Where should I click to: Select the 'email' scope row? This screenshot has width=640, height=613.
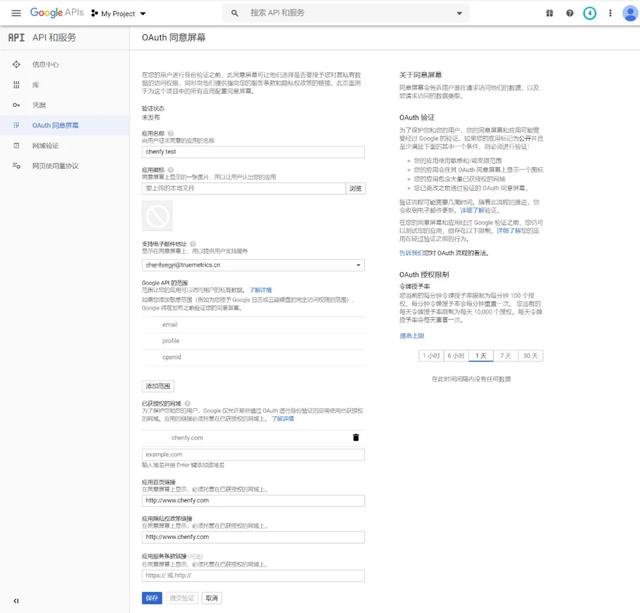tap(253, 324)
